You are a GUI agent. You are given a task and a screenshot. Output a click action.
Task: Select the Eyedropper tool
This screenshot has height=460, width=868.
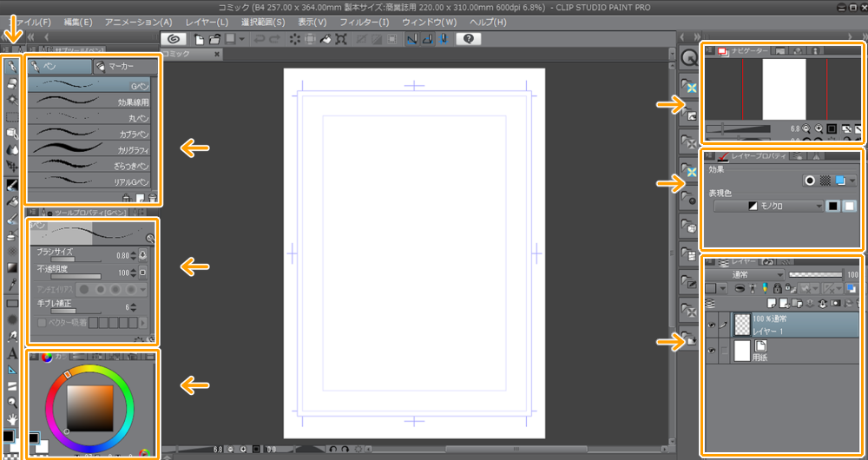tap(11, 285)
